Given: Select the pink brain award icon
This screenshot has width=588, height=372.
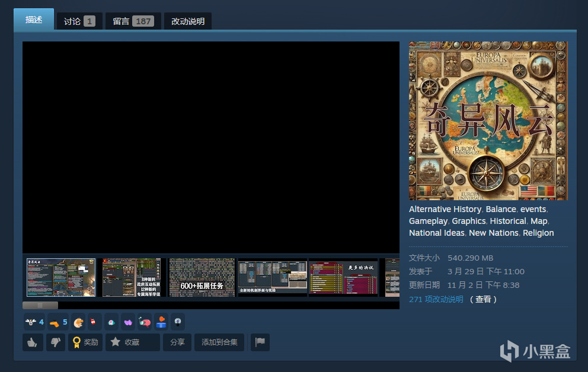Looking at the screenshot, I should [145, 322].
